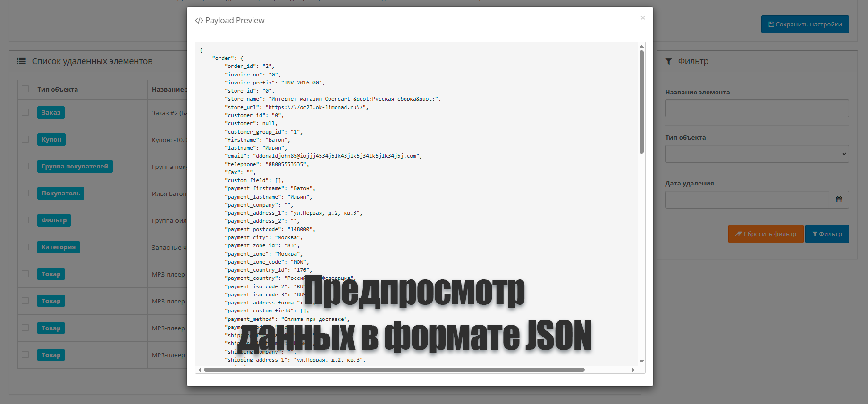Apply filter with blue Фильтр button
Viewport: 868px width, 404px height.
pos(826,234)
